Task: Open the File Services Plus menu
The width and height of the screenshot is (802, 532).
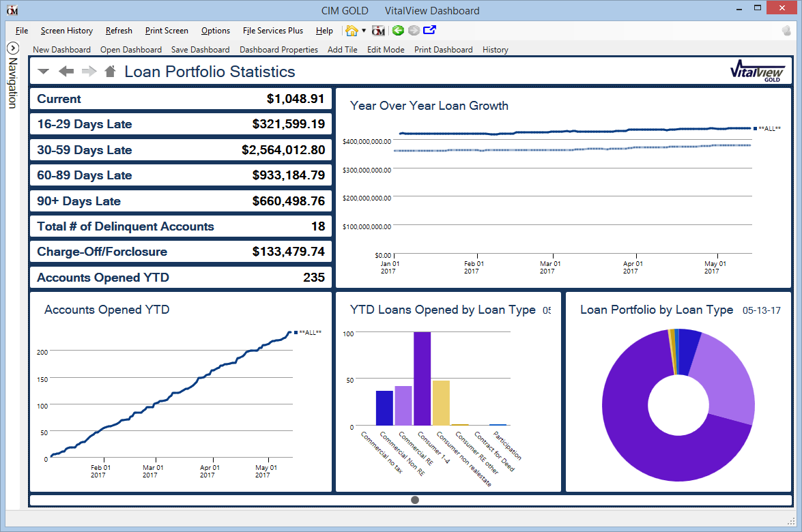Action: coord(272,31)
